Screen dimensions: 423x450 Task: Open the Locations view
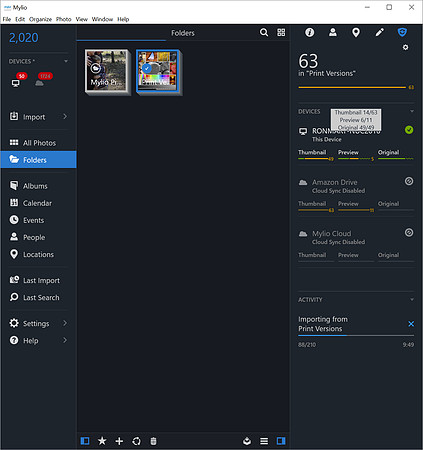[x=38, y=254]
